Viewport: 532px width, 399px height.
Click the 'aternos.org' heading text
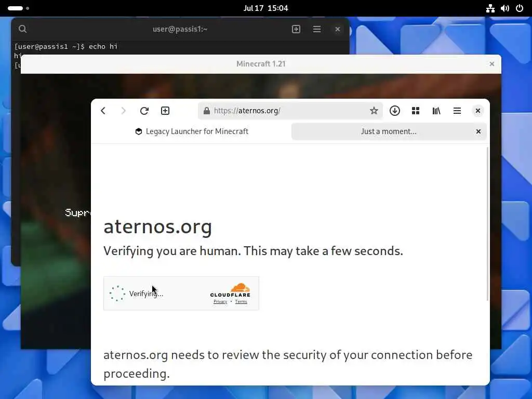coord(157,227)
